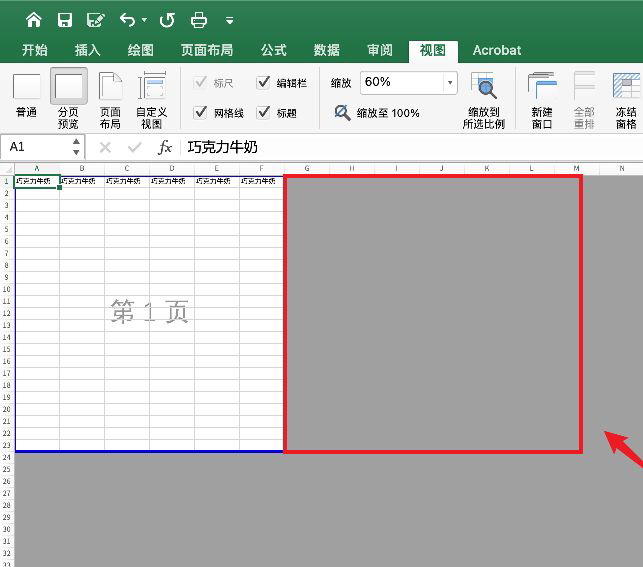The width and height of the screenshot is (643, 567).
Task: Select row 24 header
Action: 7,457
